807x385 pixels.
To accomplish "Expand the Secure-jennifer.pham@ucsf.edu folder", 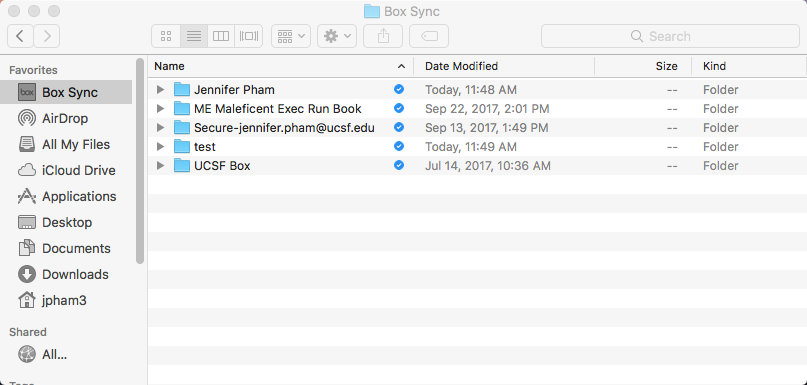I will point(161,127).
